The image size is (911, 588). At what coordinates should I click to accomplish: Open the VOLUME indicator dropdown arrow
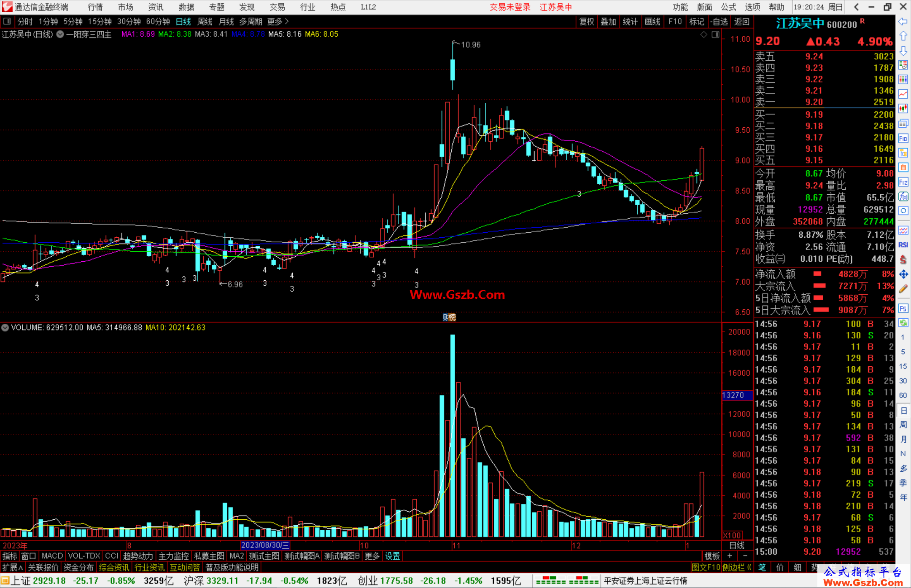pos(5,328)
